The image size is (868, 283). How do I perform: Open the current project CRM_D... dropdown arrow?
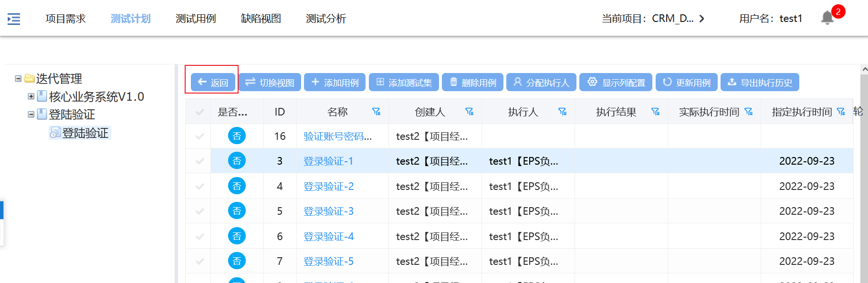pos(701,19)
